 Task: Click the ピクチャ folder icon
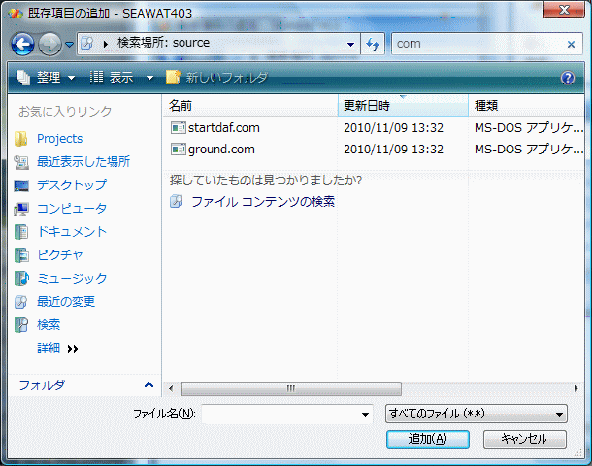coord(21,255)
